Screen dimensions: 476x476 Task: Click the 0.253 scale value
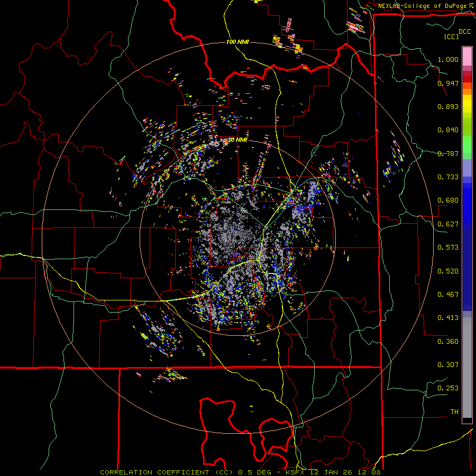pyautogui.click(x=448, y=388)
